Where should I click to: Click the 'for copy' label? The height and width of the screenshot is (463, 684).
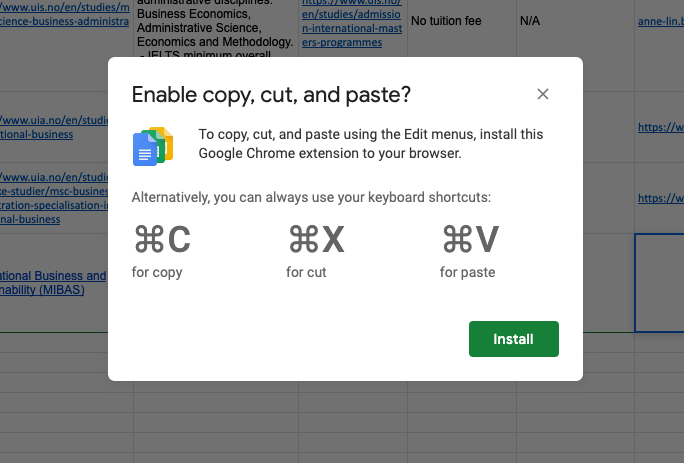pyautogui.click(x=157, y=272)
